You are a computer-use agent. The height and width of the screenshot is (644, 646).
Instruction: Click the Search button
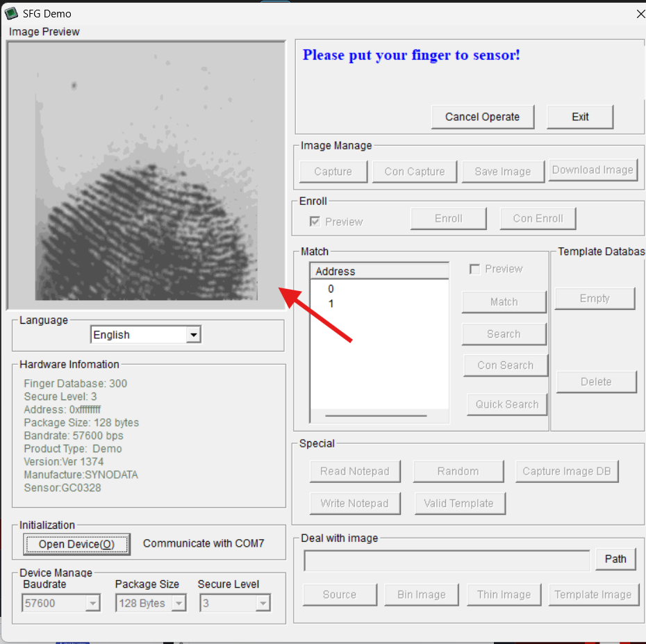pyautogui.click(x=504, y=334)
